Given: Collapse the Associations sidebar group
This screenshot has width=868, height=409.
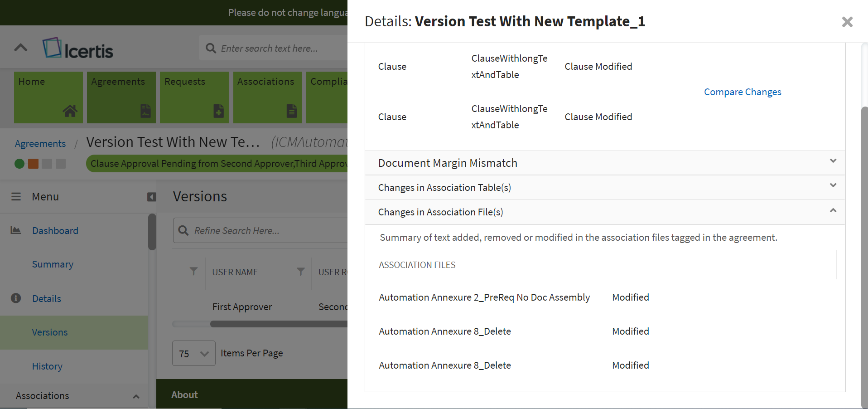Looking at the screenshot, I should click(x=136, y=396).
